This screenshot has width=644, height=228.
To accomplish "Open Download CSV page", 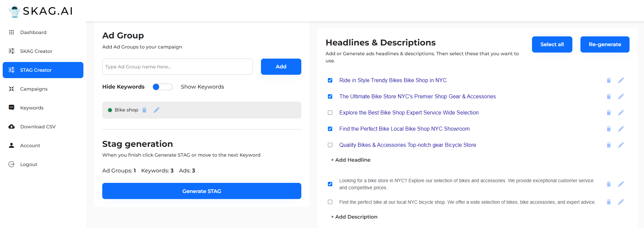I will tap(43, 127).
